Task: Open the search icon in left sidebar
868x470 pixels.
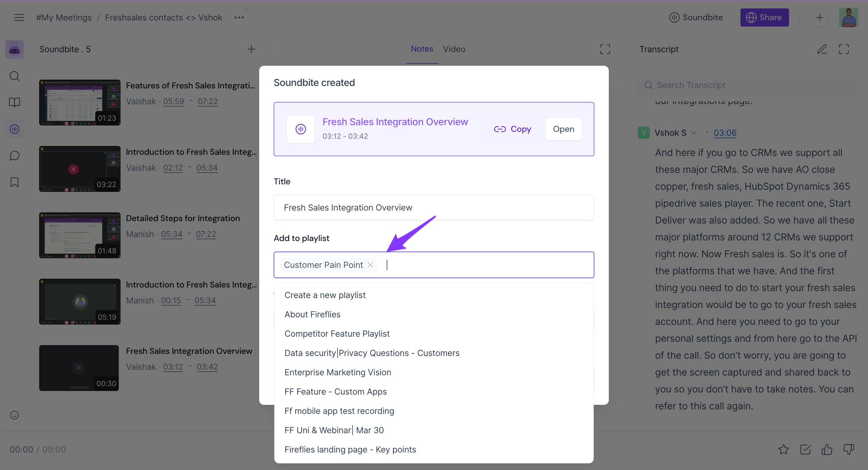Action: [14, 76]
